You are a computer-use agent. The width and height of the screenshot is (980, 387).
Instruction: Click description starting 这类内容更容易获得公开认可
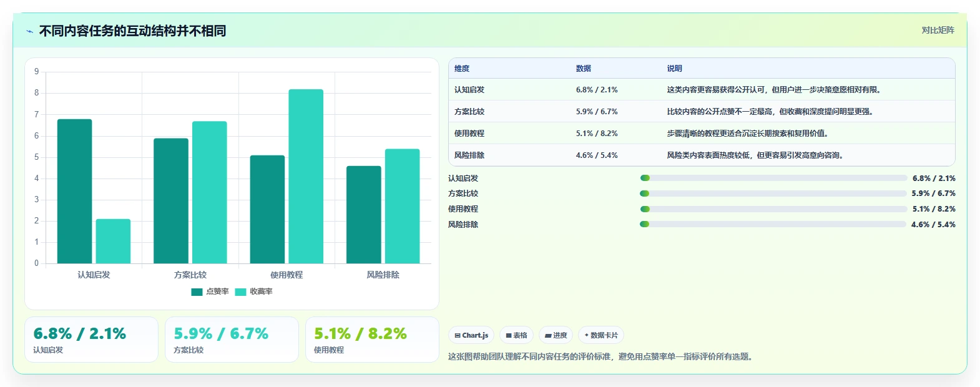(775, 90)
